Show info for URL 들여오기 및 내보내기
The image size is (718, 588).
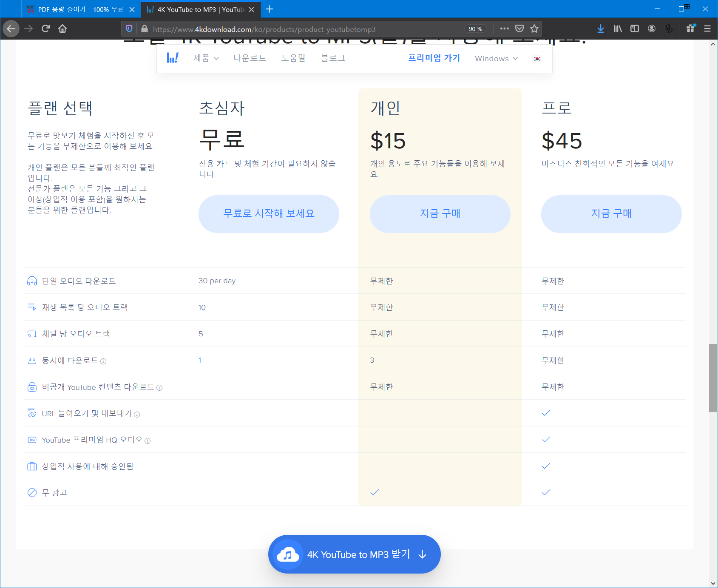137,415
